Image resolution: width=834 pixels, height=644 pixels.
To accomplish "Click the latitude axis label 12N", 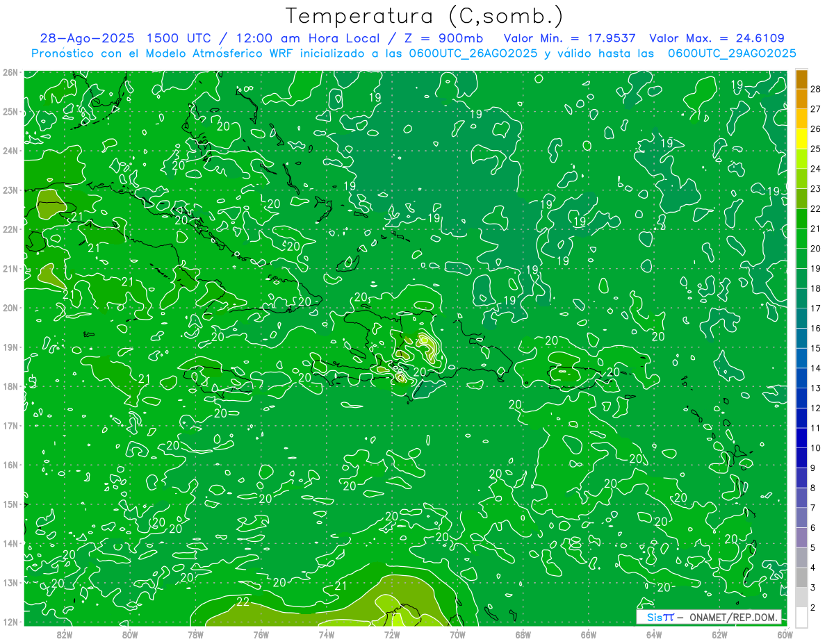I will click(x=9, y=622).
